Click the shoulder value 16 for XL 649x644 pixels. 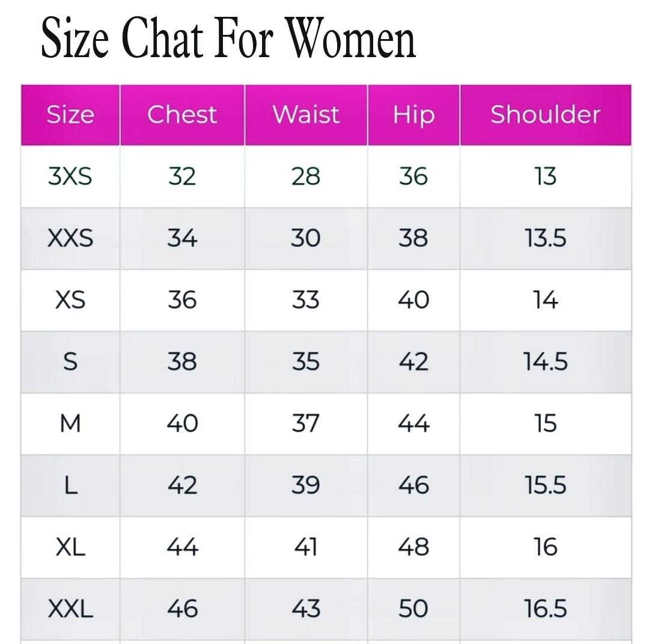(x=545, y=547)
